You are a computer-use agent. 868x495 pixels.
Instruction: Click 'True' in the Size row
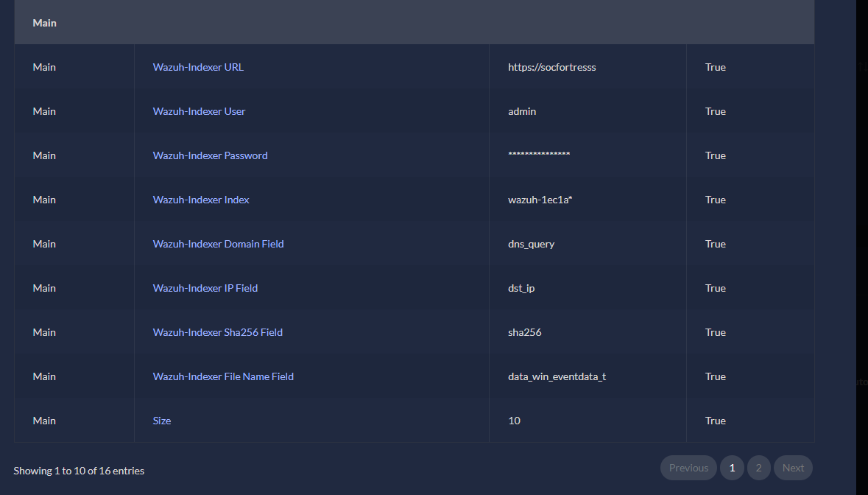click(715, 421)
